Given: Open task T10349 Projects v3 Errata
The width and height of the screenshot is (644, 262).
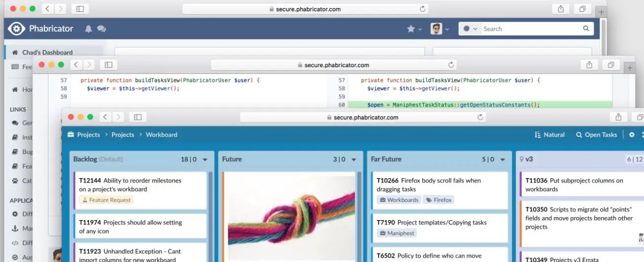Looking at the screenshot, I should click(x=582, y=257).
